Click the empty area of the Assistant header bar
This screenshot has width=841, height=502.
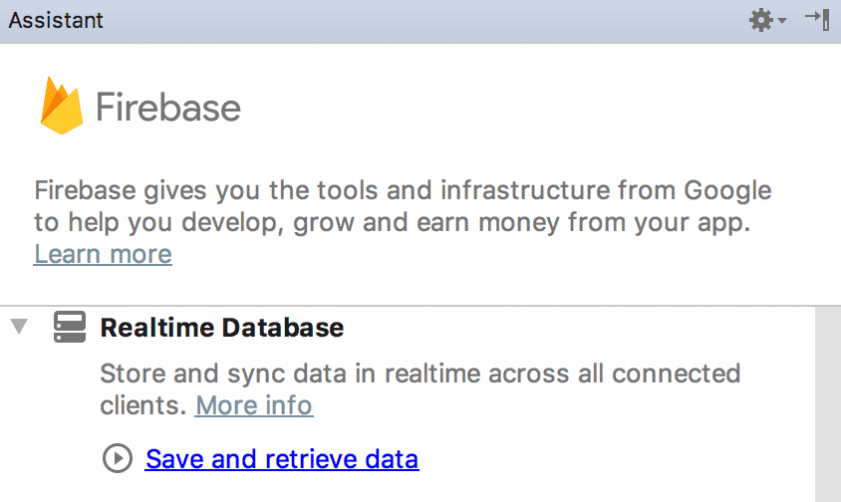pyautogui.click(x=424, y=21)
